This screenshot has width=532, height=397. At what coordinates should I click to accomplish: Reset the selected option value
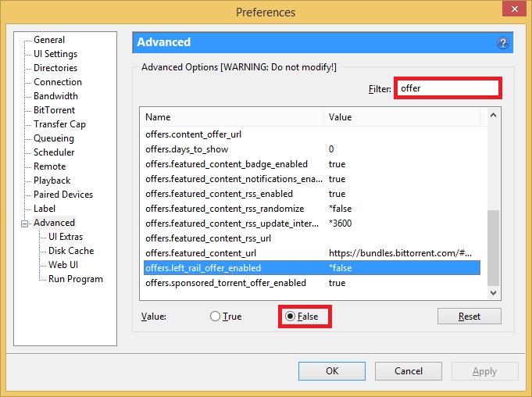click(x=469, y=317)
